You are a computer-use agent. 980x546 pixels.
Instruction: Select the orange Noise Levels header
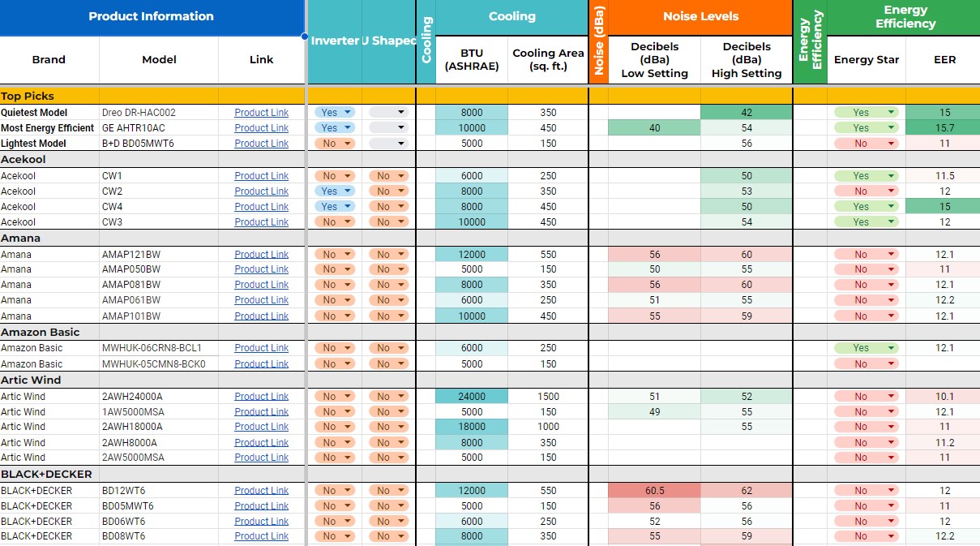pyautogui.click(x=700, y=16)
